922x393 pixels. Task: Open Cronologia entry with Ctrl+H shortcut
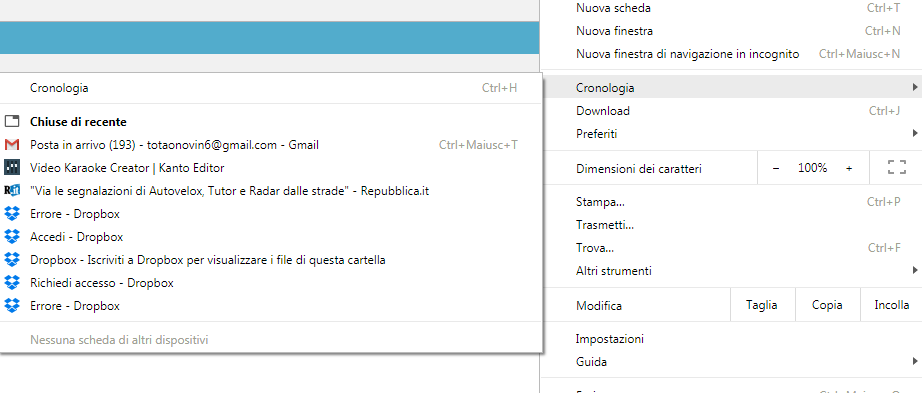pyautogui.click(x=271, y=88)
